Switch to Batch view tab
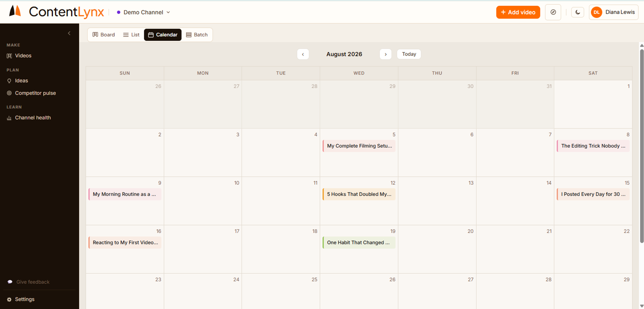 [x=197, y=35]
